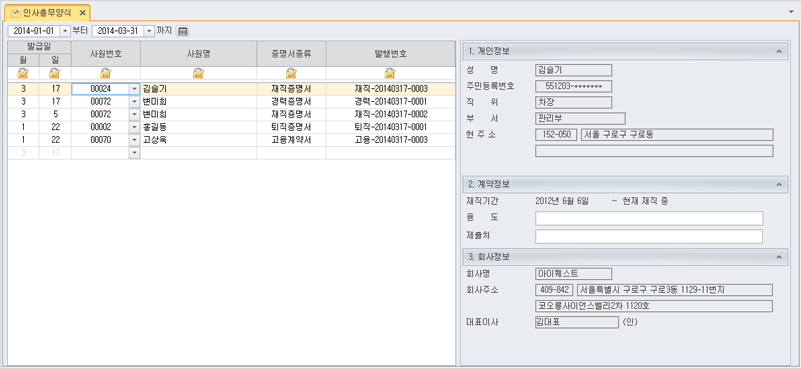Click the 주민등록번호 field

tap(573, 86)
